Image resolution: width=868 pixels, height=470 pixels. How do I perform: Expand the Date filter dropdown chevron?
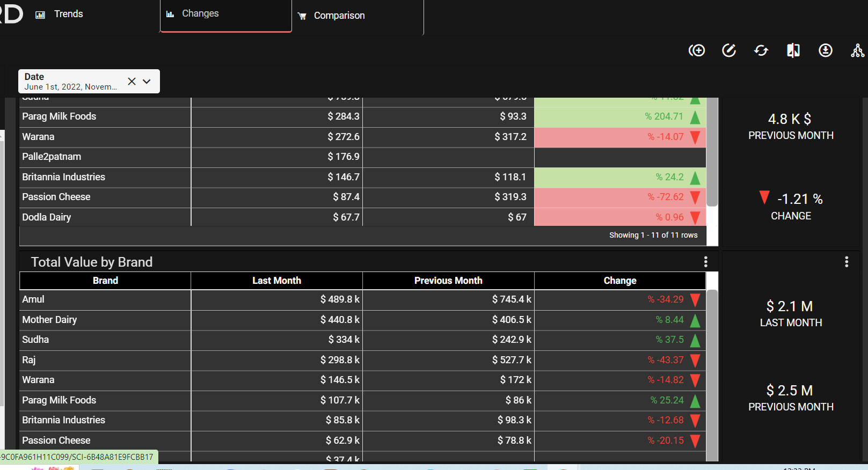147,82
